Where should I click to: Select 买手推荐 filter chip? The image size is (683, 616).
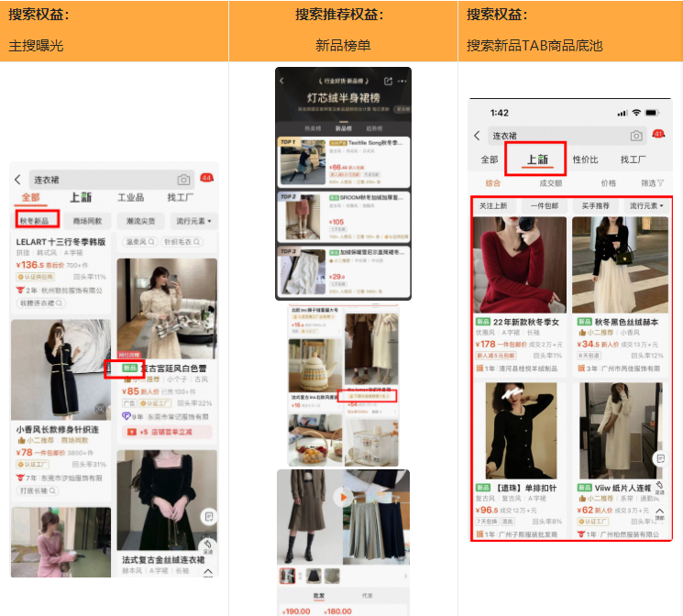tap(595, 205)
